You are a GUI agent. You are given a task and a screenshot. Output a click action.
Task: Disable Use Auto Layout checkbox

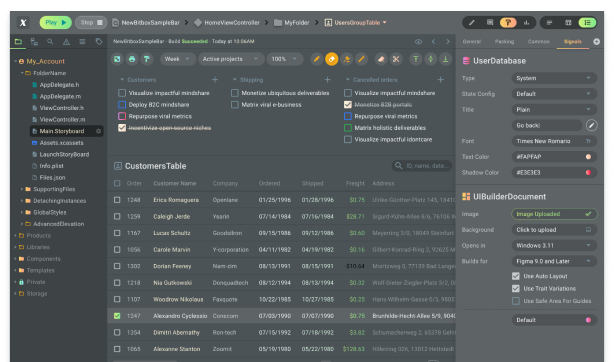(516, 276)
